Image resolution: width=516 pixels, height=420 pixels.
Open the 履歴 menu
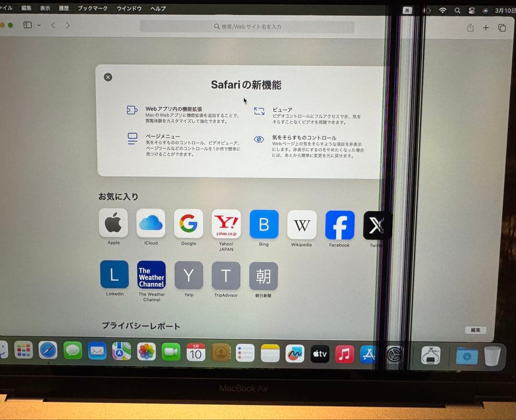64,8
